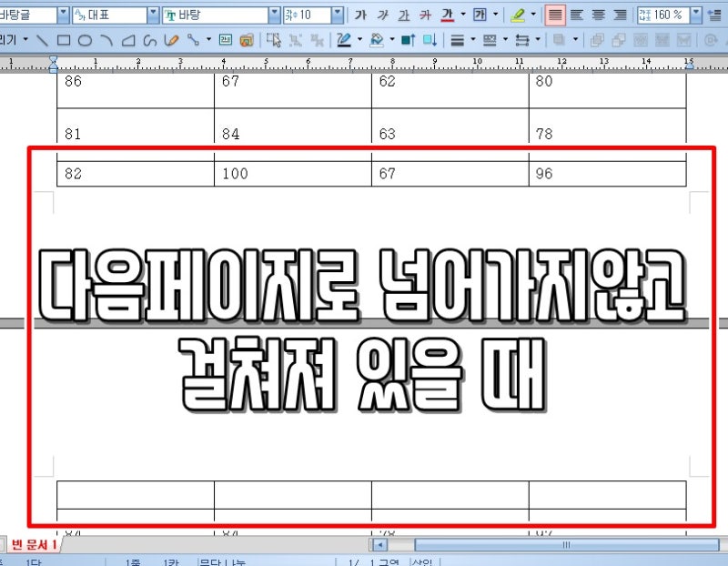Click table cell containing 62
Screen dimensions: 728x566
(450, 90)
